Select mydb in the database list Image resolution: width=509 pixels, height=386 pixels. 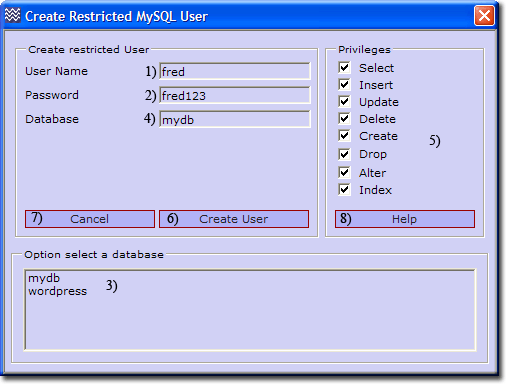pos(44,278)
